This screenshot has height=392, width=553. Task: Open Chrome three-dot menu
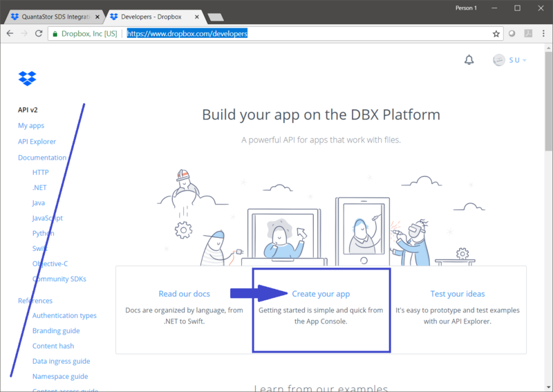pos(543,33)
